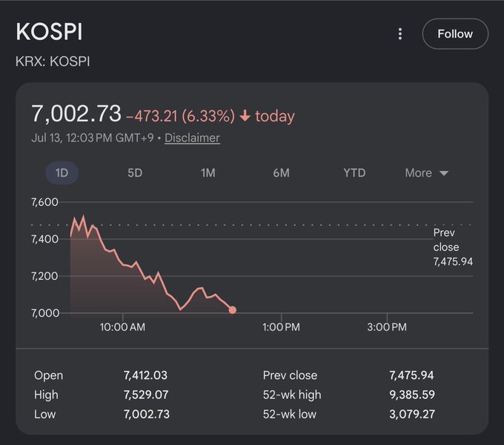Click the Prev close value in stats table
This screenshot has height=445, width=504.
pyautogui.click(x=411, y=375)
